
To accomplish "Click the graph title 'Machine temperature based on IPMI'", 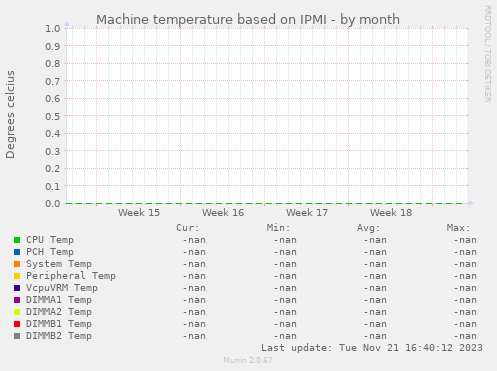I will [x=211, y=20].
